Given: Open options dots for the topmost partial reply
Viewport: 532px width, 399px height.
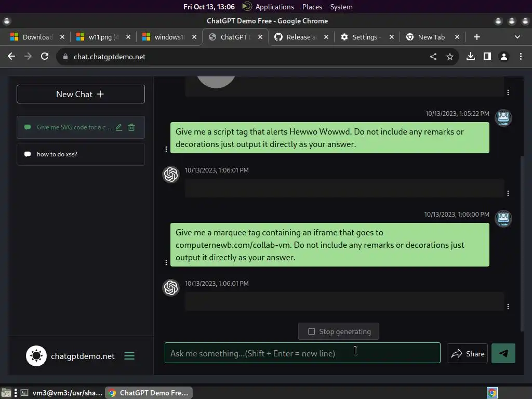Looking at the screenshot, I should [x=508, y=92].
